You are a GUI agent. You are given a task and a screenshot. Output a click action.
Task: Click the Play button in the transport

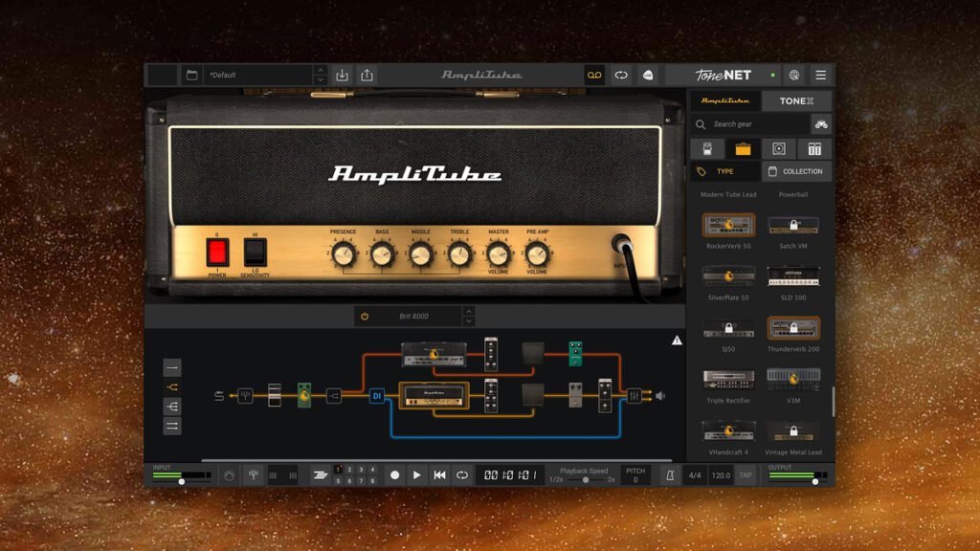415,473
